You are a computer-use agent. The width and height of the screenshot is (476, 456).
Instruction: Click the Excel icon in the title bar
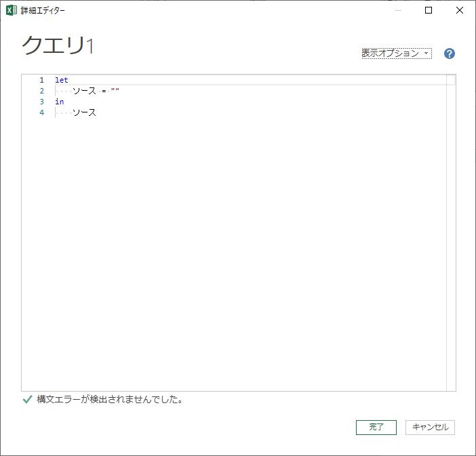(x=12, y=10)
